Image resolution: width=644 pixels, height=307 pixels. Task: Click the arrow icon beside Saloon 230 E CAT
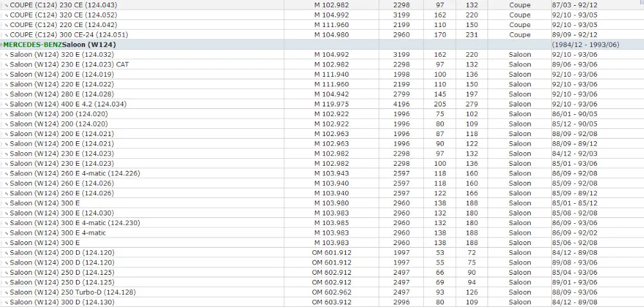(x=6, y=64)
